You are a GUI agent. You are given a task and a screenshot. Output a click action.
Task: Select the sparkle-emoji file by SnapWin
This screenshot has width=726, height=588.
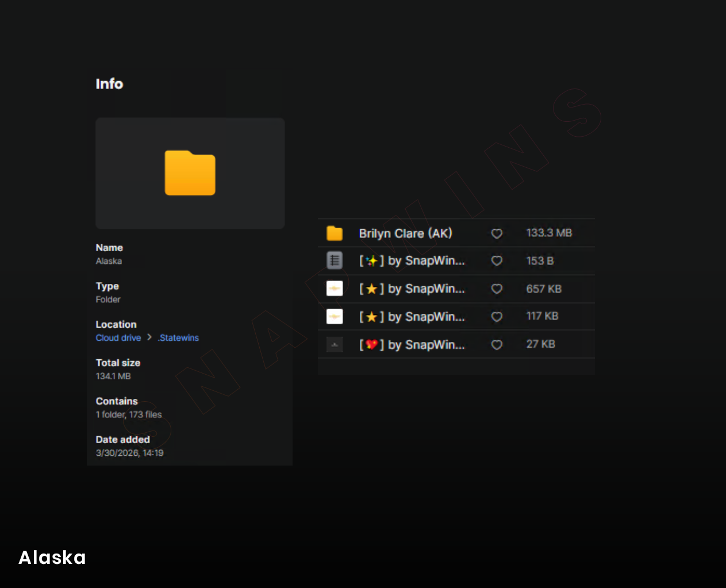412,261
